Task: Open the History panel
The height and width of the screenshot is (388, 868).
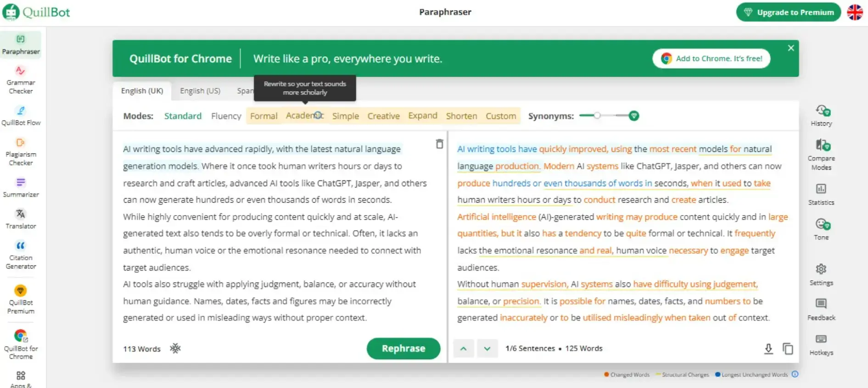Action: [x=821, y=115]
